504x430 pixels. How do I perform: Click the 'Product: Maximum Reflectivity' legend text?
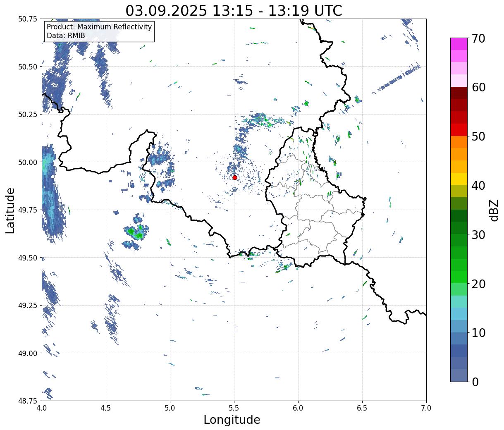coord(99,27)
